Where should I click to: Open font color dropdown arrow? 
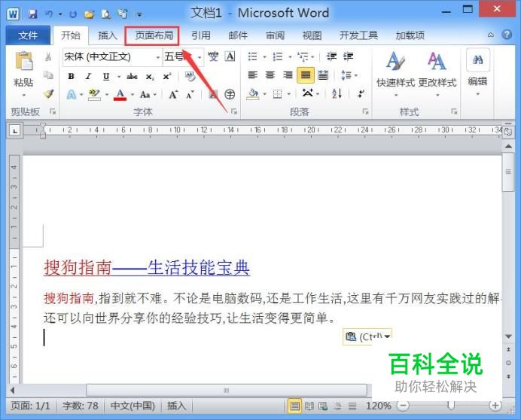[x=133, y=95]
